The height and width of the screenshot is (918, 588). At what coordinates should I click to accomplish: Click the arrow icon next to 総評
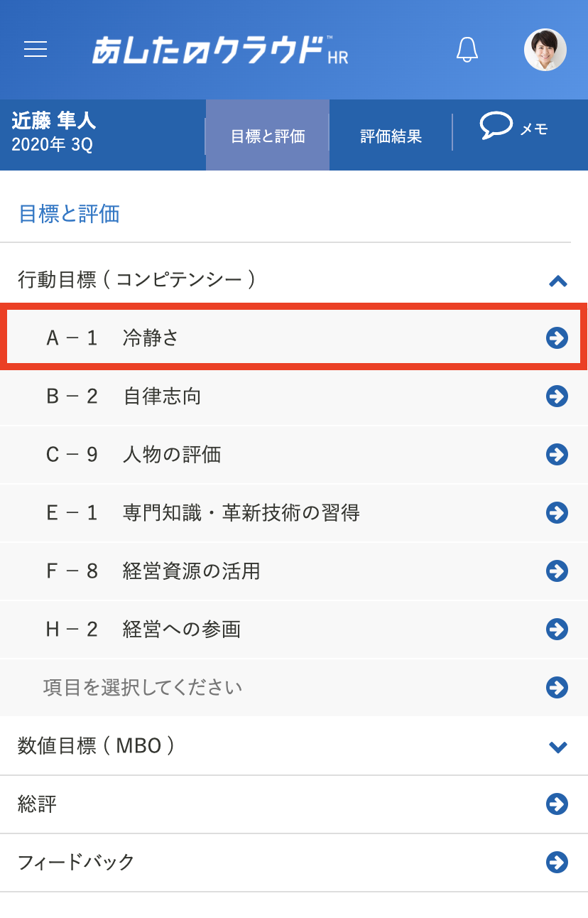pyautogui.click(x=557, y=804)
